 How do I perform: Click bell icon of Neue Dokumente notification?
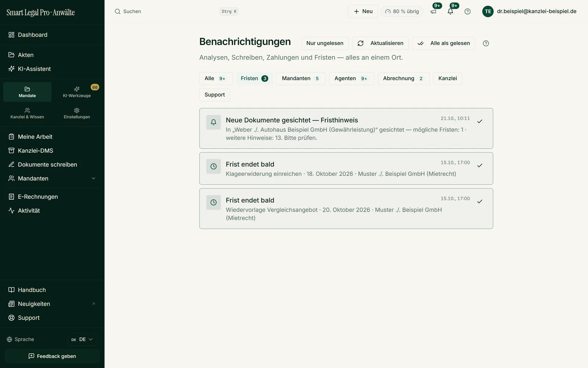point(214,122)
